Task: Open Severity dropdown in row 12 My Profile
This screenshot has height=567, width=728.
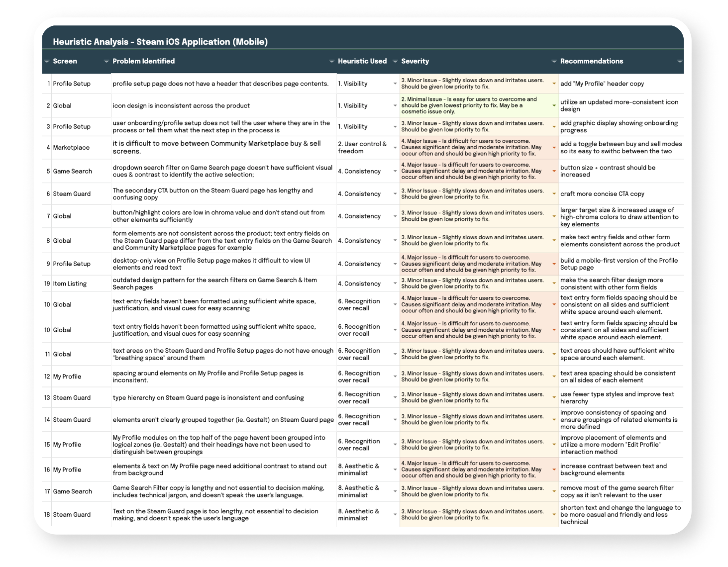Action: 554,377
